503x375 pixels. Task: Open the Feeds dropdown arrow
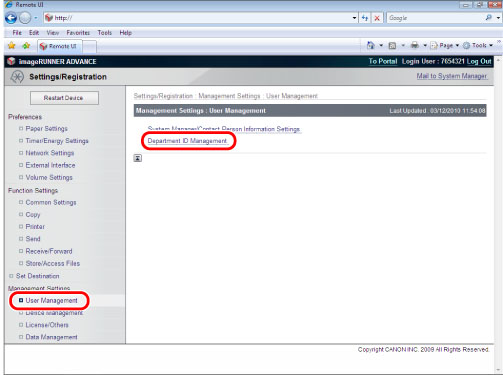[403, 45]
